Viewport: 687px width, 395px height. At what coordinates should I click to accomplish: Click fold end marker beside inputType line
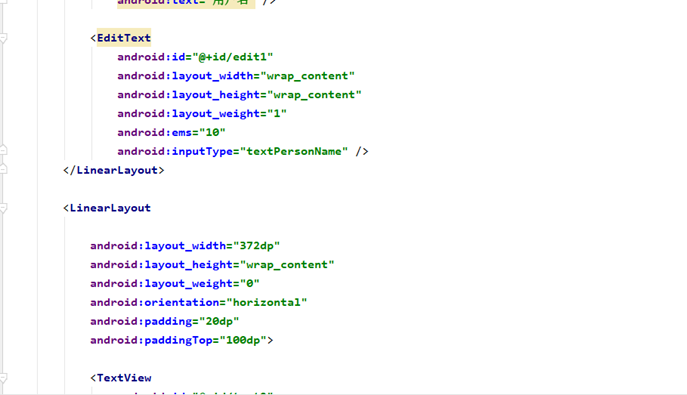point(3,150)
